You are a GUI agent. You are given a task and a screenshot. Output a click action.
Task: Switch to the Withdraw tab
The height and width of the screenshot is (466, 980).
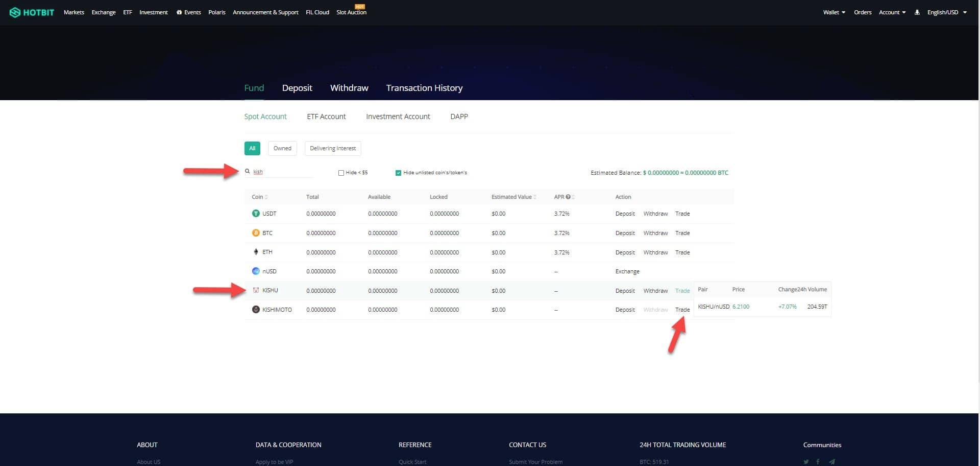click(349, 88)
